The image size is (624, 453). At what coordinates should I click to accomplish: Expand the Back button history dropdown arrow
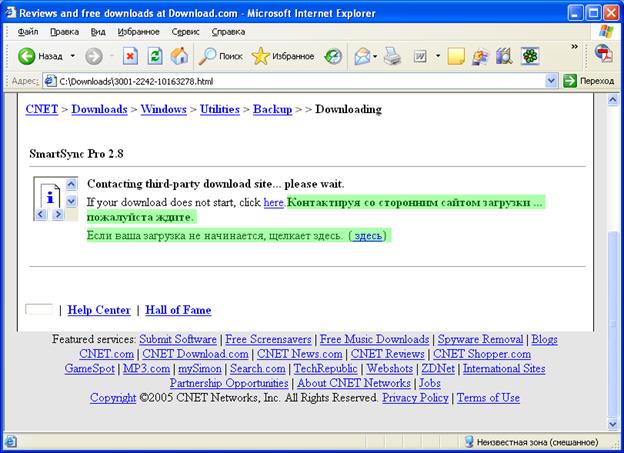pyautogui.click(x=72, y=57)
